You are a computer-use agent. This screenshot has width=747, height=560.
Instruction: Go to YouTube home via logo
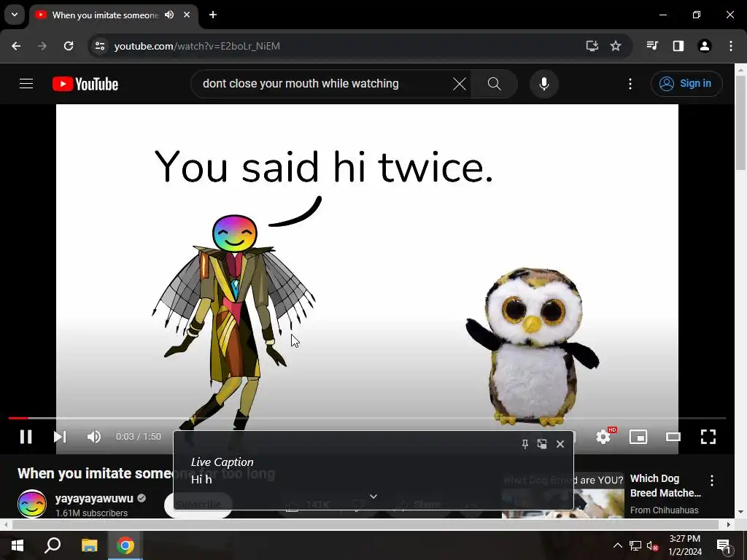pos(85,84)
